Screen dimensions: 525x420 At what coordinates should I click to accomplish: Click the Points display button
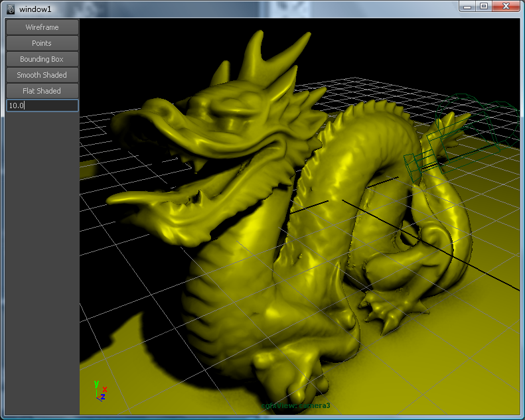(x=42, y=43)
